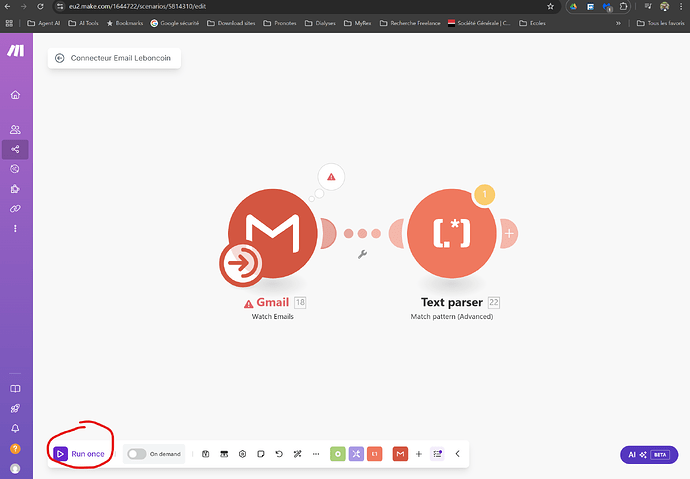
Task: Open Team icon in the left sidebar
Action: pos(15,129)
